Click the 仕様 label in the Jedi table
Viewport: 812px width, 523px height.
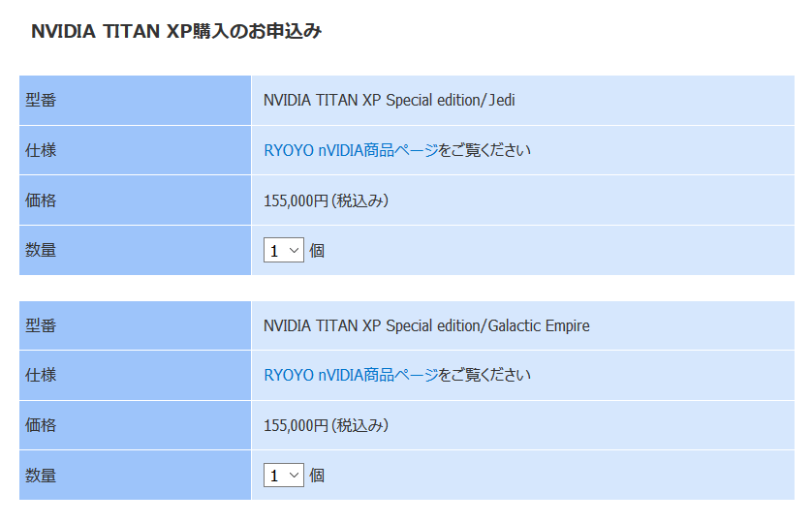pos(41,150)
